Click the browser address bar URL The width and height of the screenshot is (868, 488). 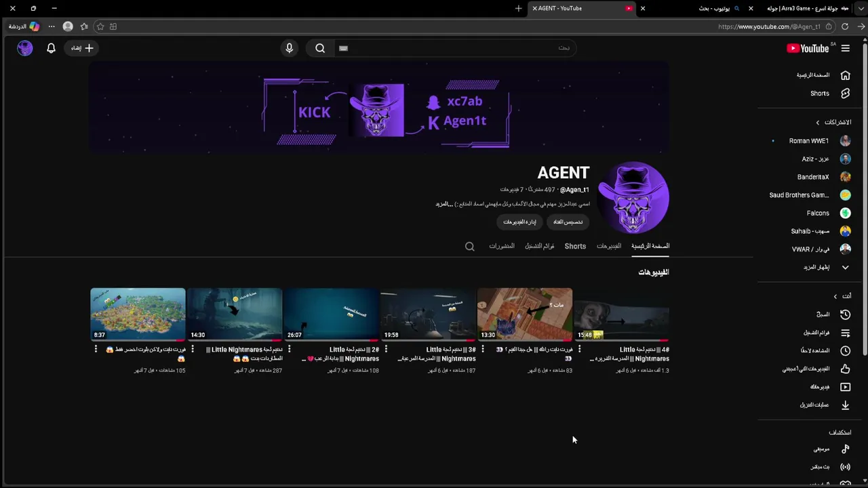[x=769, y=26]
